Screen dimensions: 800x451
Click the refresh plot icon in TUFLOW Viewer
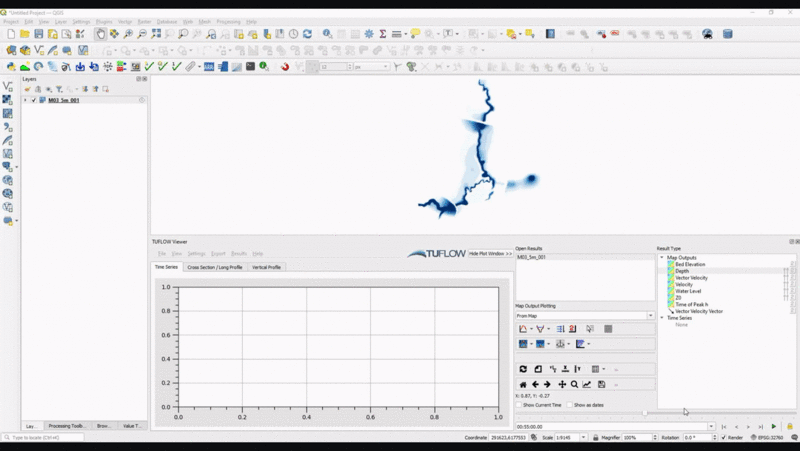(x=522, y=369)
